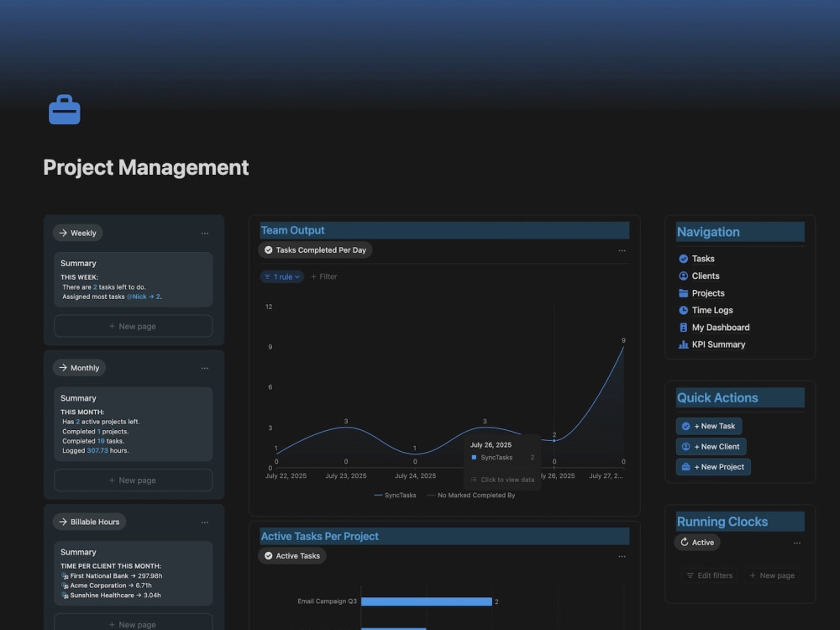Screen dimensions: 840x630
Task: Click Acme Corporation → 6.71h line
Action: pos(107,585)
